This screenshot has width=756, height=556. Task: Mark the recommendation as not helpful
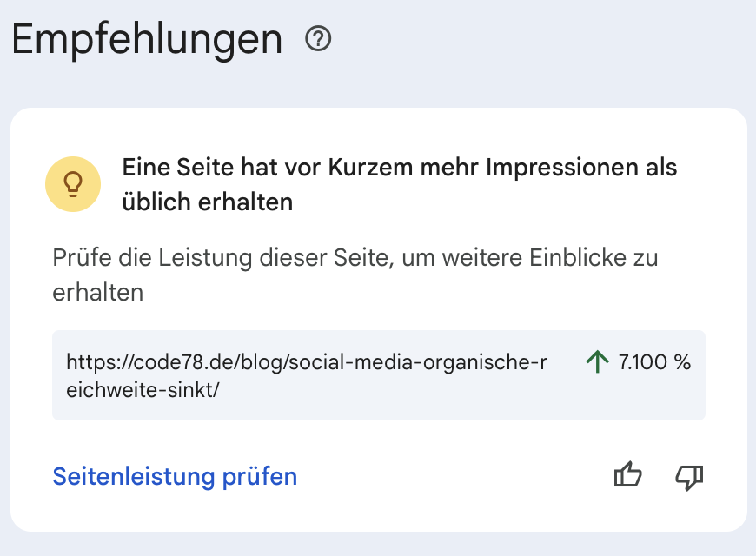pos(688,476)
